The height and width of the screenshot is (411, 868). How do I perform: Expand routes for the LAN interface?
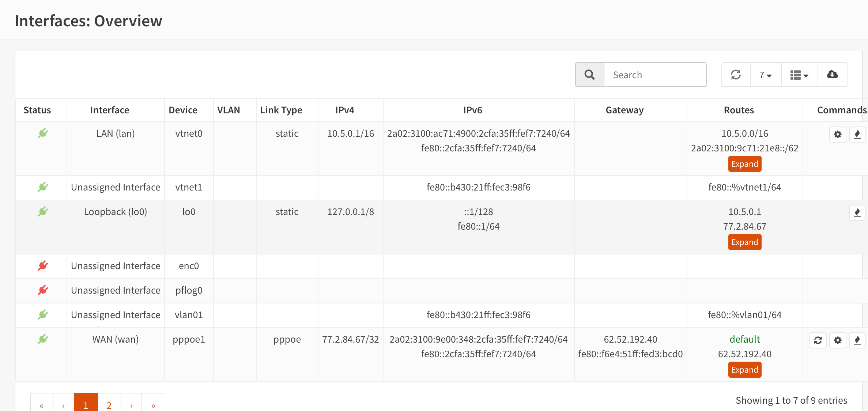click(x=744, y=164)
